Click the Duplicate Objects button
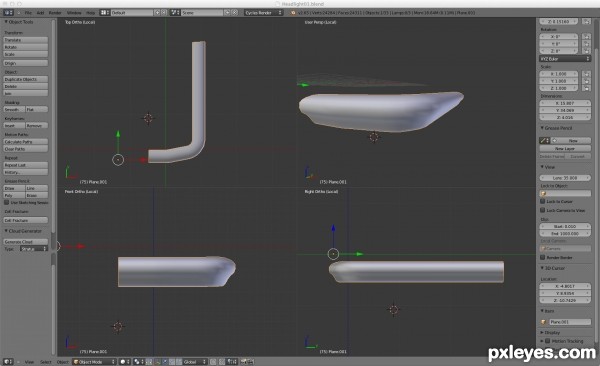Screen dimensions: 600x366 pos(26,79)
